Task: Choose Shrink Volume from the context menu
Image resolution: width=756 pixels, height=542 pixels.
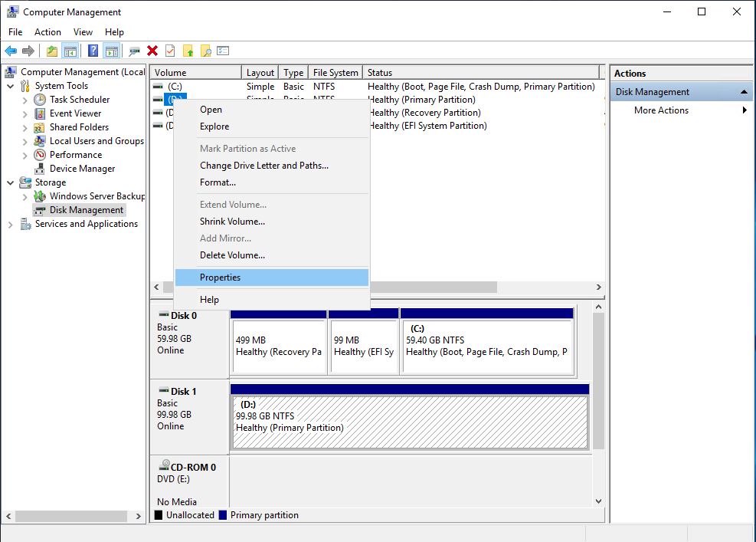Action: pyautogui.click(x=271, y=222)
